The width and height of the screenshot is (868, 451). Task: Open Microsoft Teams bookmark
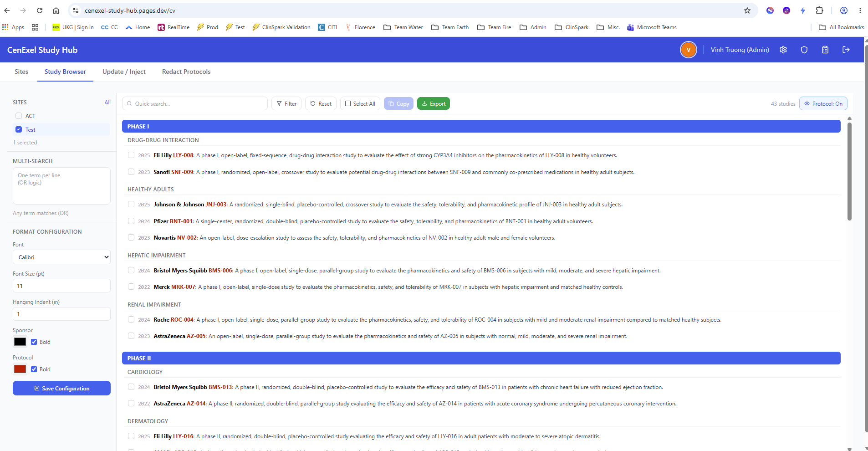[652, 27]
